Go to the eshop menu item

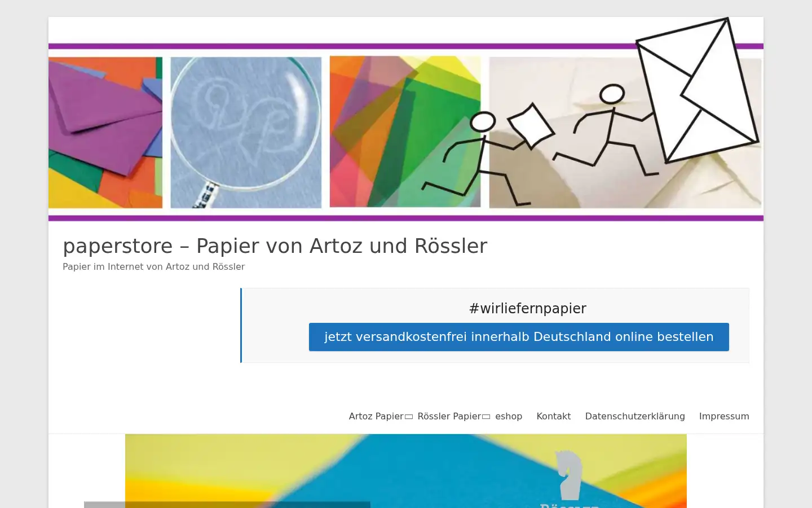[509, 417]
